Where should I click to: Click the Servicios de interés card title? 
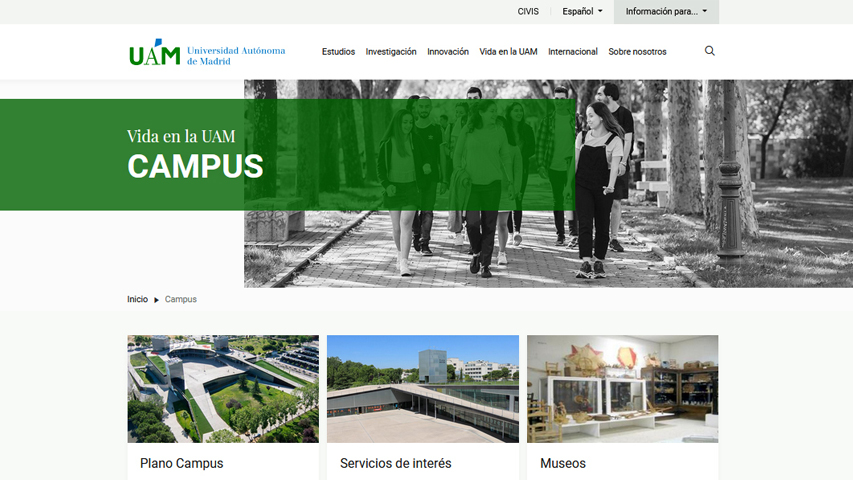pos(395,463)
